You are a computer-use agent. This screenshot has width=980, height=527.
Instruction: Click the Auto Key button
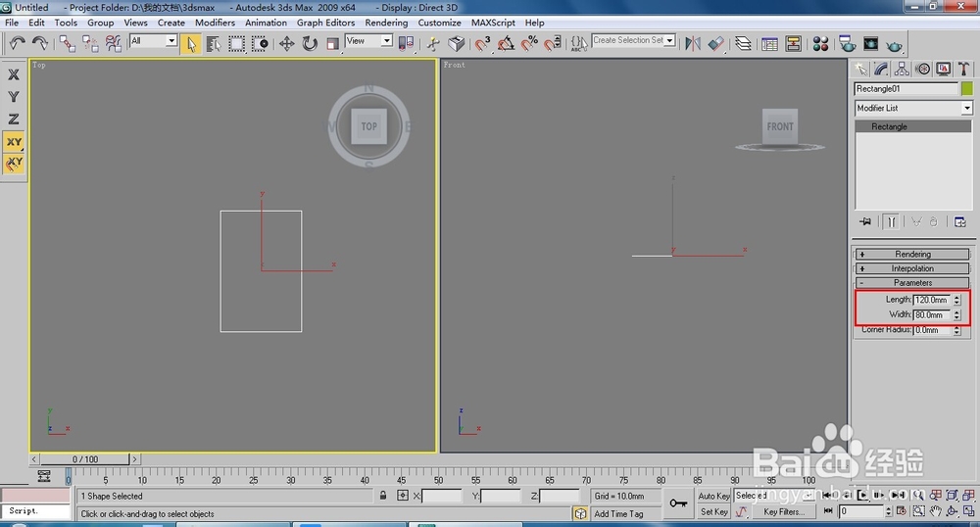click(x=713, y=496)
